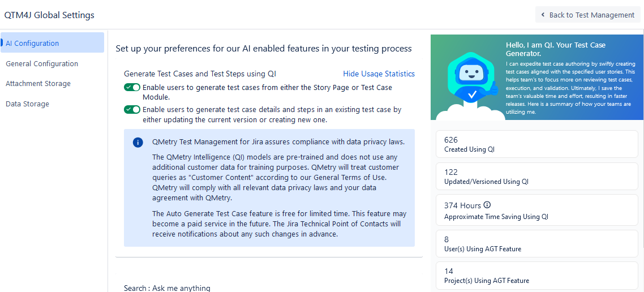Hide Usage Statistics panel
This screenshot has width=644, height=292.
379,74
